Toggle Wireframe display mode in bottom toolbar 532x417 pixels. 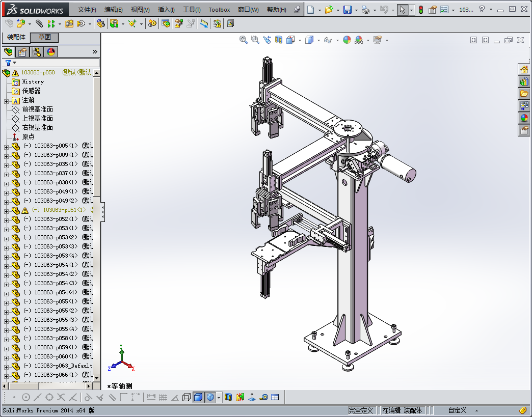pyautogui.click(x=187, y=397)
